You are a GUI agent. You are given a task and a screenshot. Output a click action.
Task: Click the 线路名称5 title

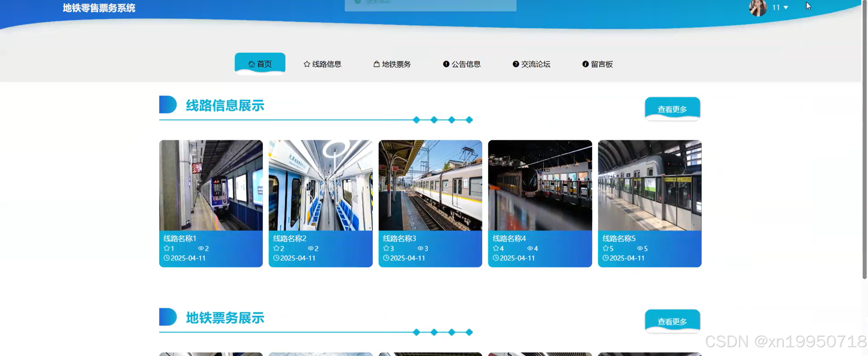click(x=619, y=238)
